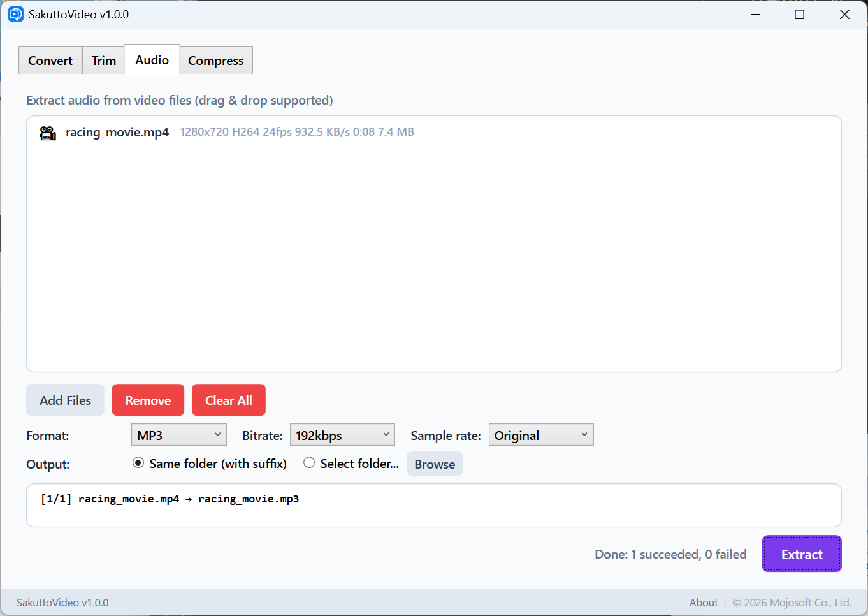The image size is (868, 616).
Task: Switch to the Convert tab
Action: pyautogui.click(x=50, y=61)
